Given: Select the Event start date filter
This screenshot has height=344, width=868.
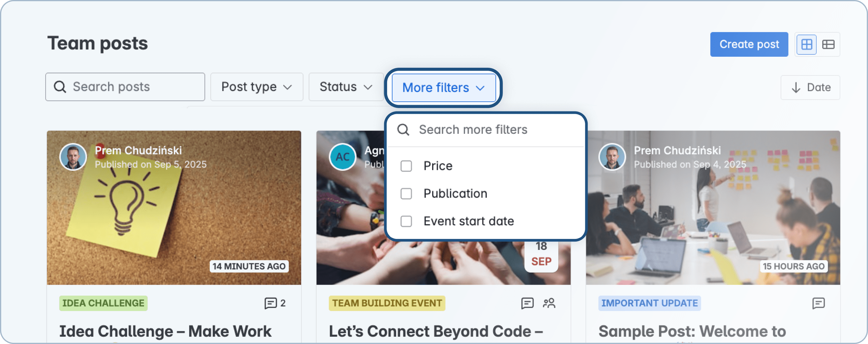Looking at the screenshot, I should click(406, 221).
